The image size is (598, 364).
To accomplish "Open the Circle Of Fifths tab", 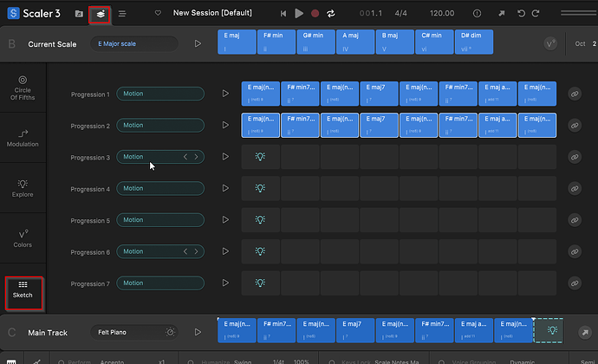I will [23, 88].
